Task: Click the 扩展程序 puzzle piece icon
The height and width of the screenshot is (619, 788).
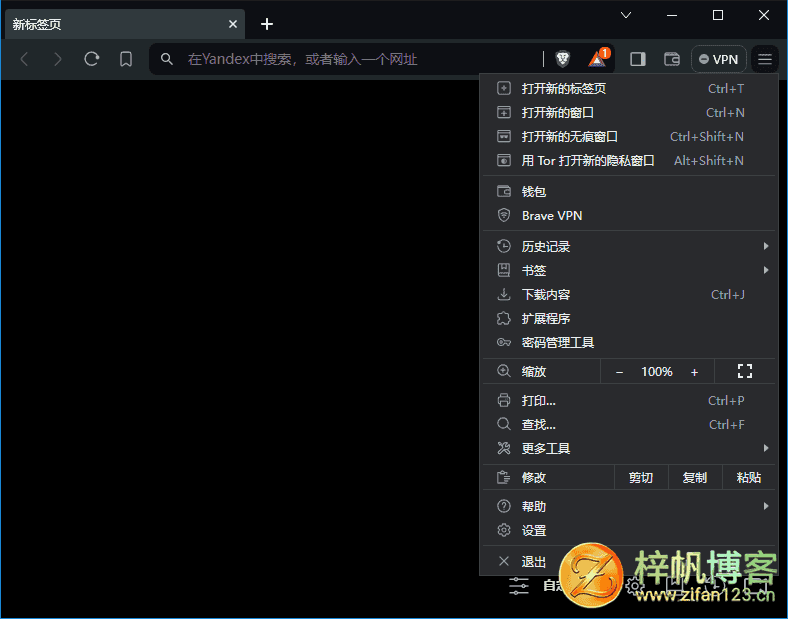Action: coord(504,319)
